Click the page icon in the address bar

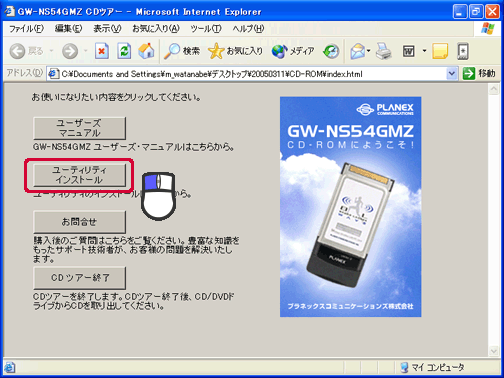tap(53, 74)
